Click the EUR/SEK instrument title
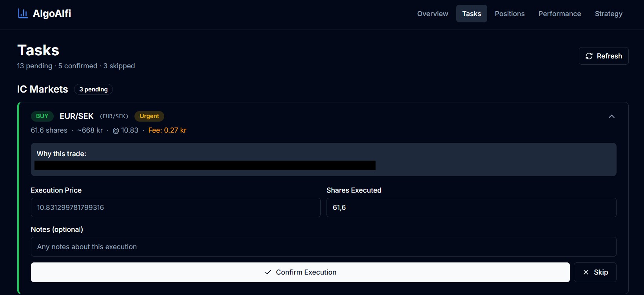The height and width of the screenshot is (295, 644). [x=76, y=116]
